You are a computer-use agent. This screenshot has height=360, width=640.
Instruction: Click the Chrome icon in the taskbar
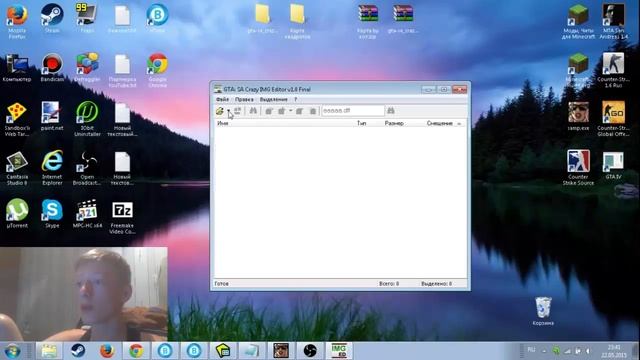(136, 351)
